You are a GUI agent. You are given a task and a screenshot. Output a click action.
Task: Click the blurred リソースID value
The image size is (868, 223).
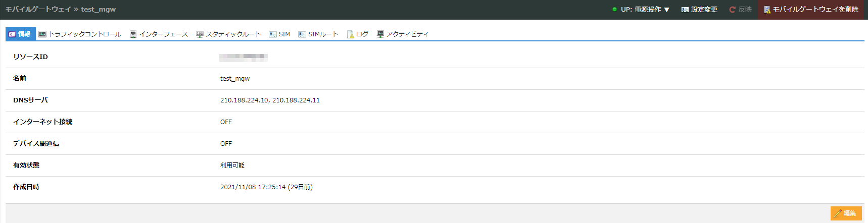point(243,57)
